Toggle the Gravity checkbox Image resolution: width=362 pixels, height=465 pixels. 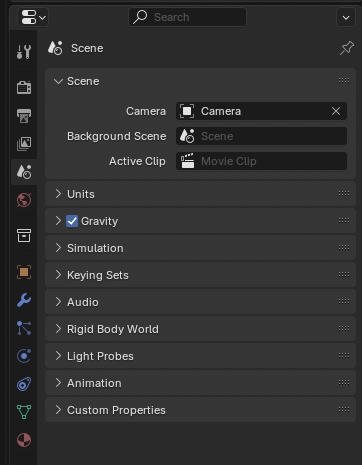point(72,221)
